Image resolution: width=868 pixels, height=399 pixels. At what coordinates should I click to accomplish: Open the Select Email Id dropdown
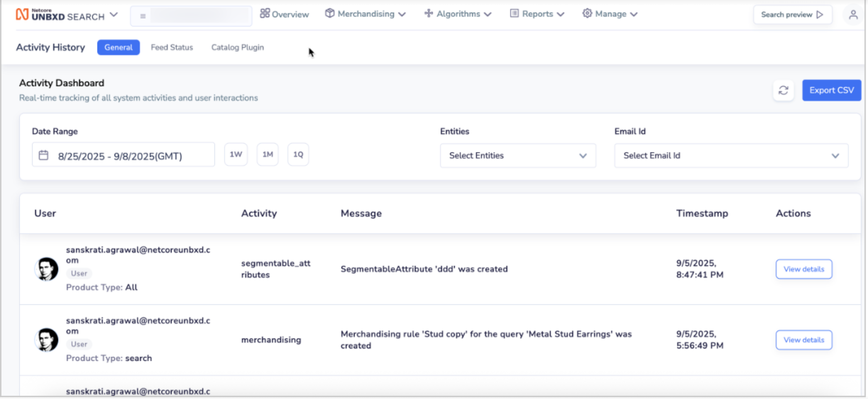(731, 155)
